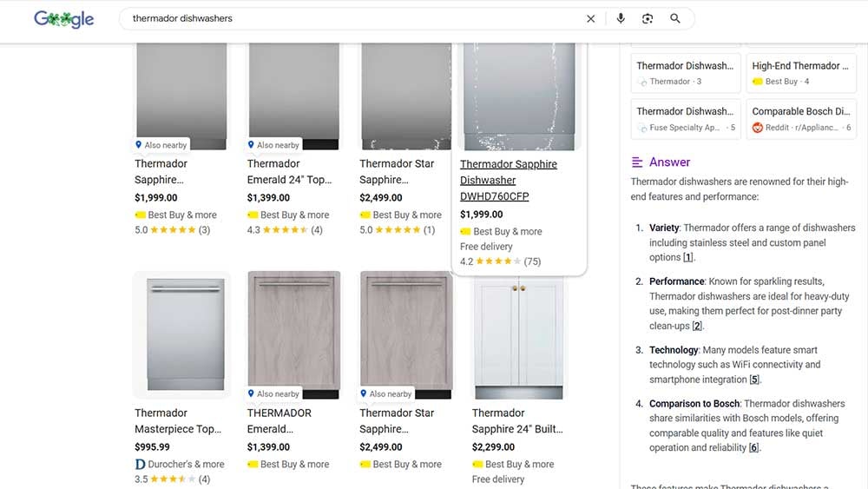Screen dimensions: 868x489
Task: Click THERMADOR Emerald wood-panel dishwasher thumbnail
Action: point(294,335)
